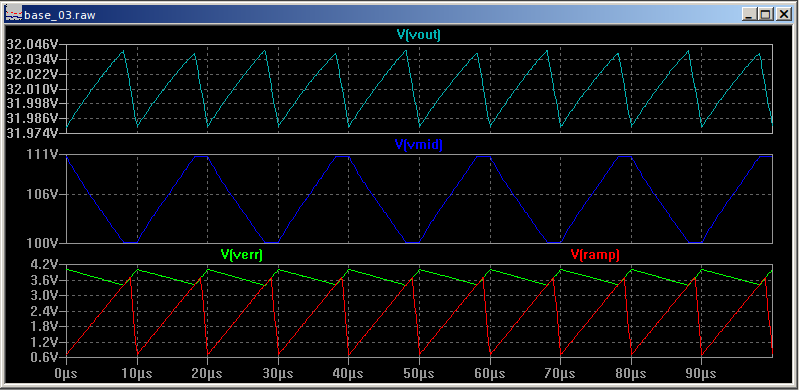Close the base_03.raw window
The height and width of the screenshot is (390, 799).
[x=783, y=14]
